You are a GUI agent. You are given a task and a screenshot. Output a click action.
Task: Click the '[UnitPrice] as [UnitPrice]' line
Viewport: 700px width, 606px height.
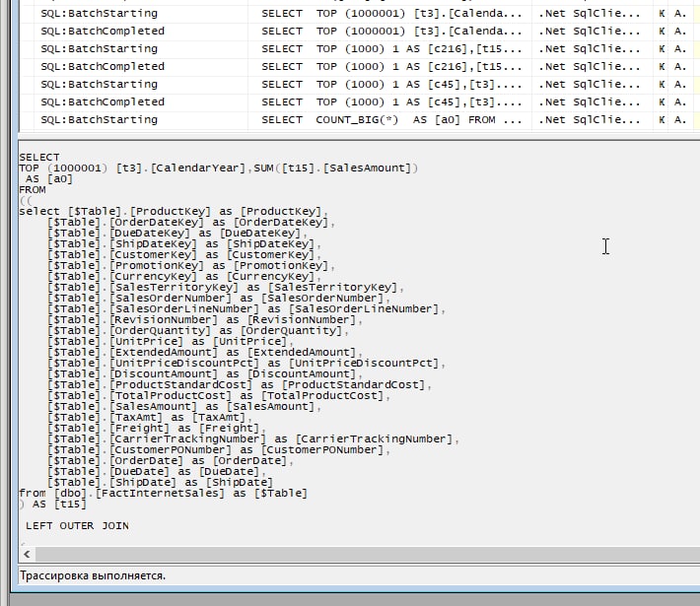[x=171, y=341]
